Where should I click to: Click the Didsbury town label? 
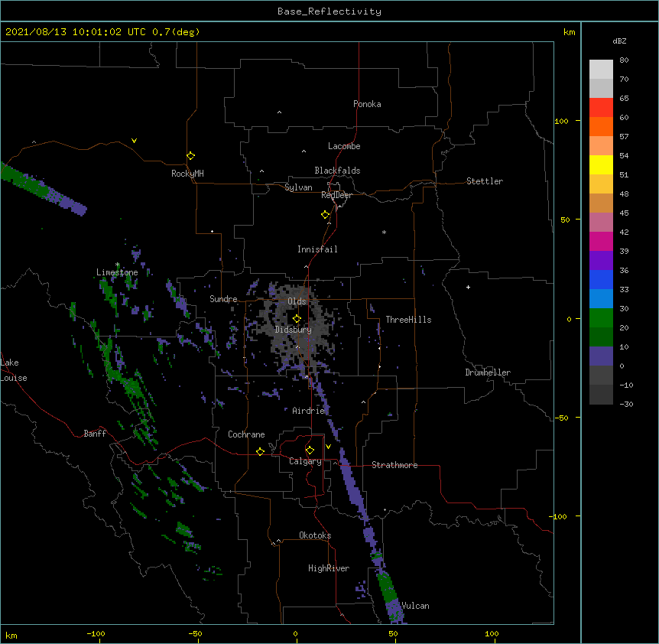tap(294, 330)
